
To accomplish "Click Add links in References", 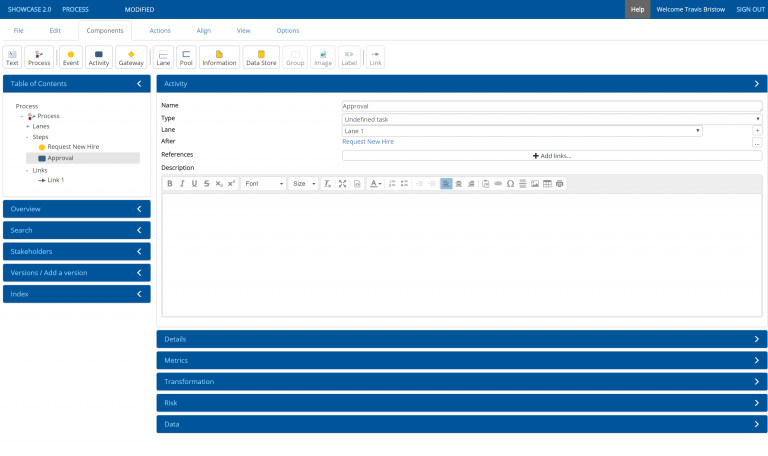I will coord(552,156).
